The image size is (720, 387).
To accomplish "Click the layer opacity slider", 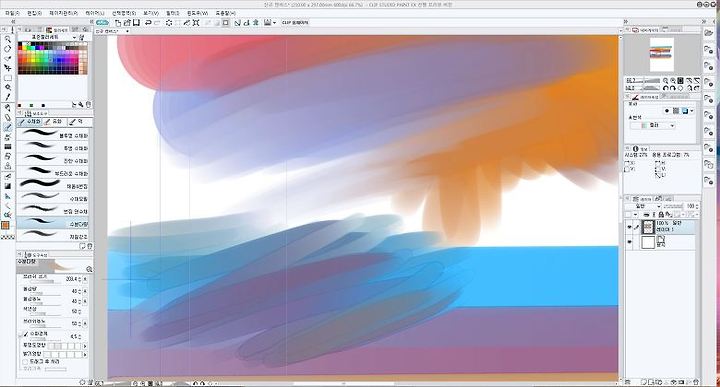I will pos(673,207).
